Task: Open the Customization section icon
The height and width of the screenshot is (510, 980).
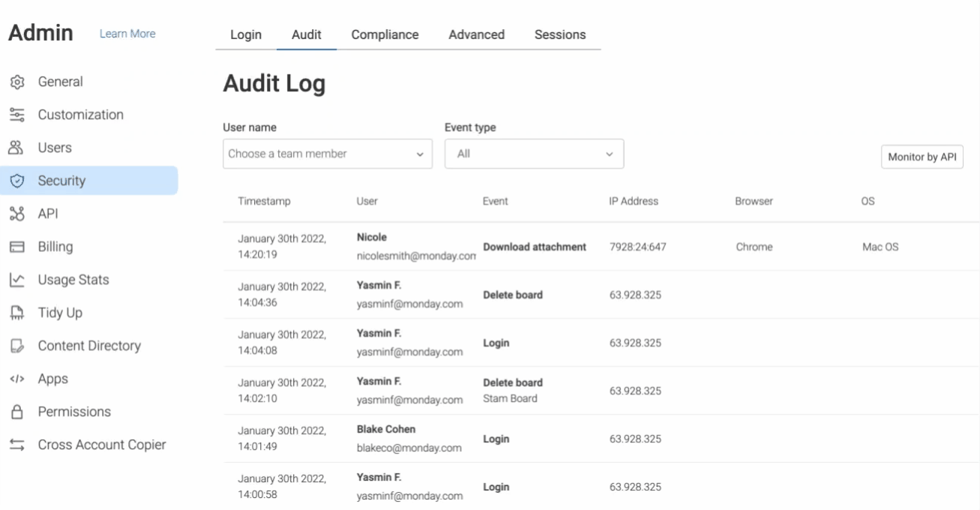Action: coord(16,114)
